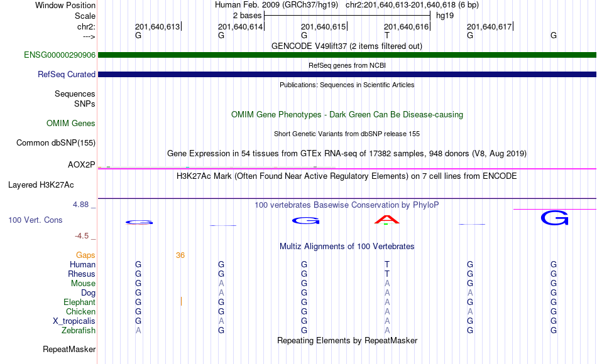This screenshot has width=597, height=364.
Task: Click the SNPs track label
Action: [x=85, y=104]
